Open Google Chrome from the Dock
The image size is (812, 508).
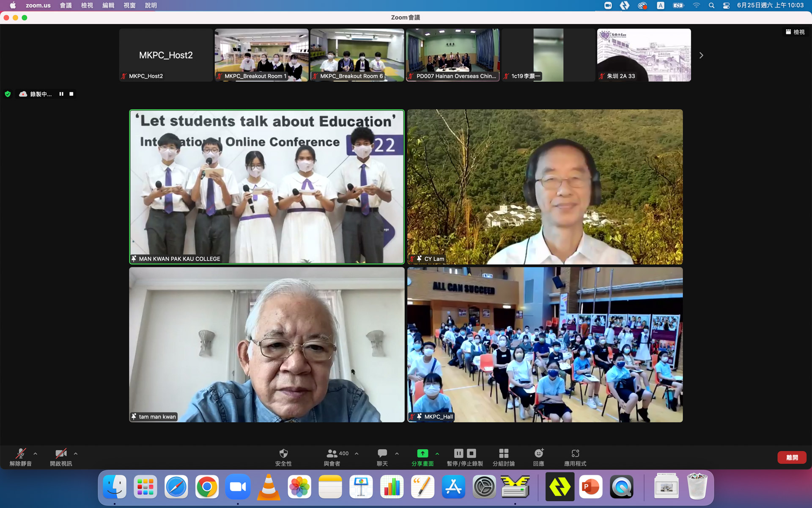[207, 487]
